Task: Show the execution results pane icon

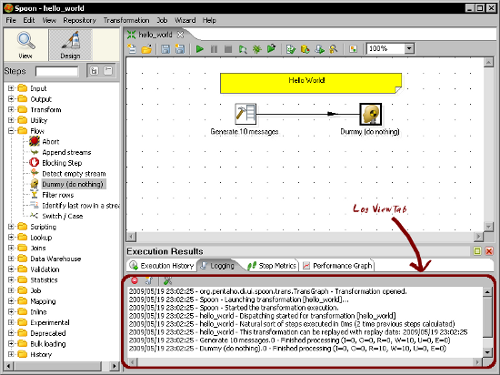Action: (x=353, y=49)
